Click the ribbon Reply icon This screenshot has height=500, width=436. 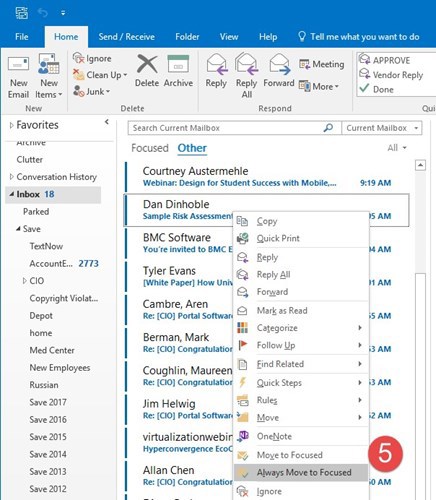click(x=216, y=64)
